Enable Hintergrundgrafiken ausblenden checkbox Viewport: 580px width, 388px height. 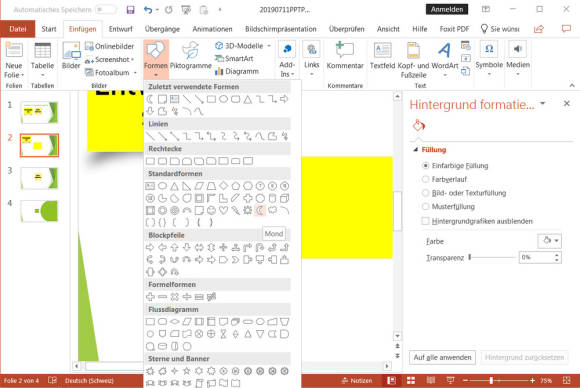(425, 221)
